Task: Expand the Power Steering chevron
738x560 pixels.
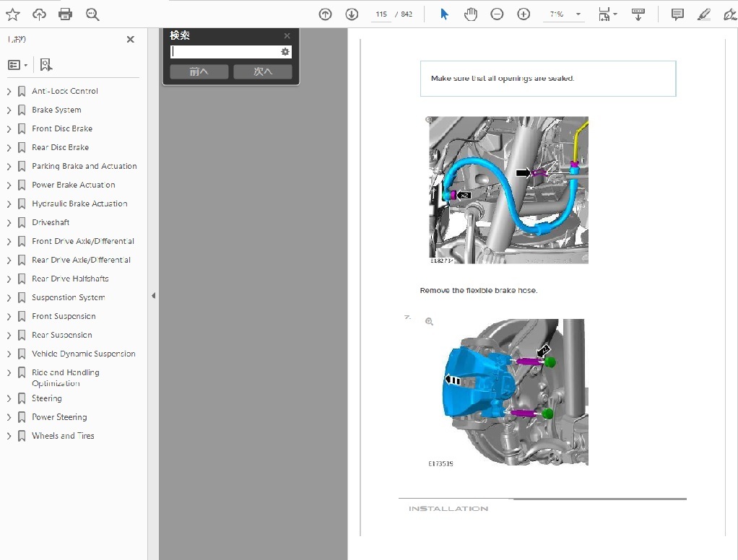Action: [x=9, y=417]
